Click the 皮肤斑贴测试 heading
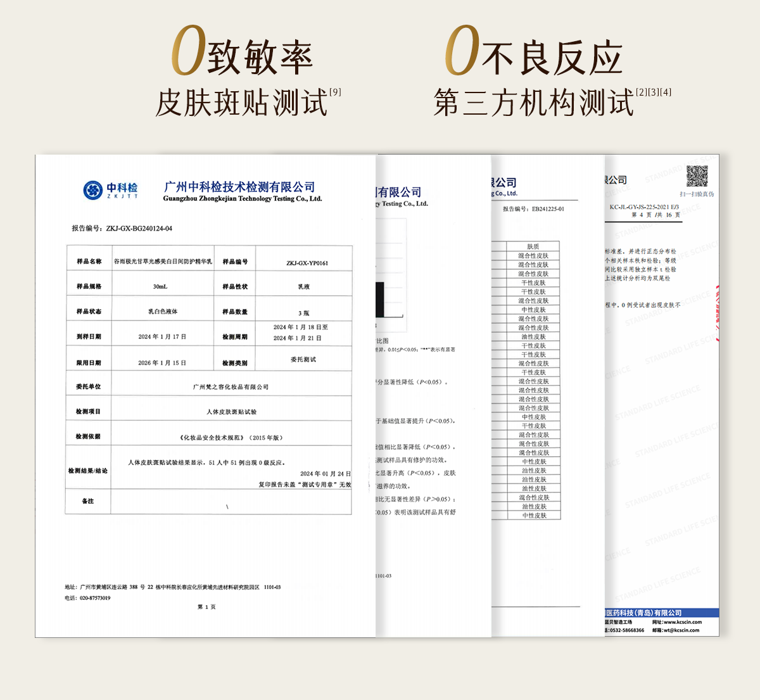The image size is (760, 700). [241, 103]
